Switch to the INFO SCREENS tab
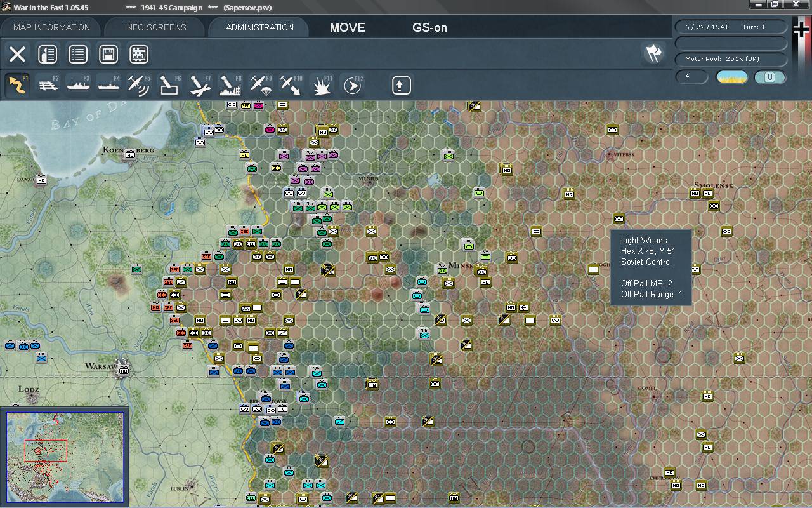 coord(155,27)
